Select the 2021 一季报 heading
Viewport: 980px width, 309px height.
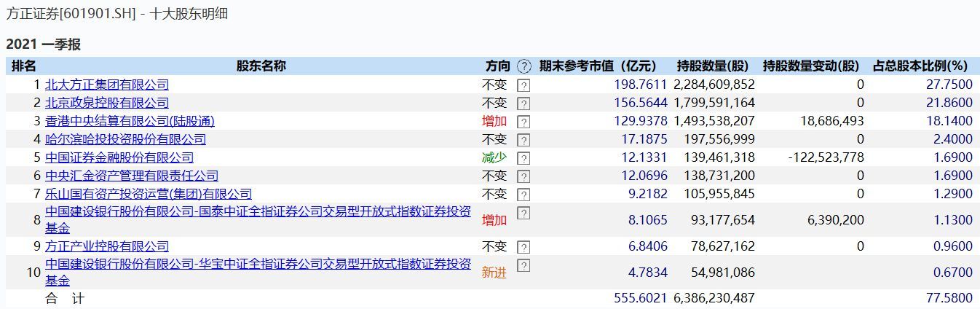(x=43, y=44)
